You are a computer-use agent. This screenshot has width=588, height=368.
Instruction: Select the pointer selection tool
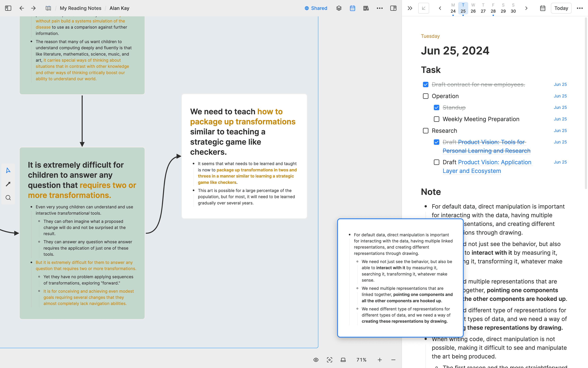coord(8,170)
